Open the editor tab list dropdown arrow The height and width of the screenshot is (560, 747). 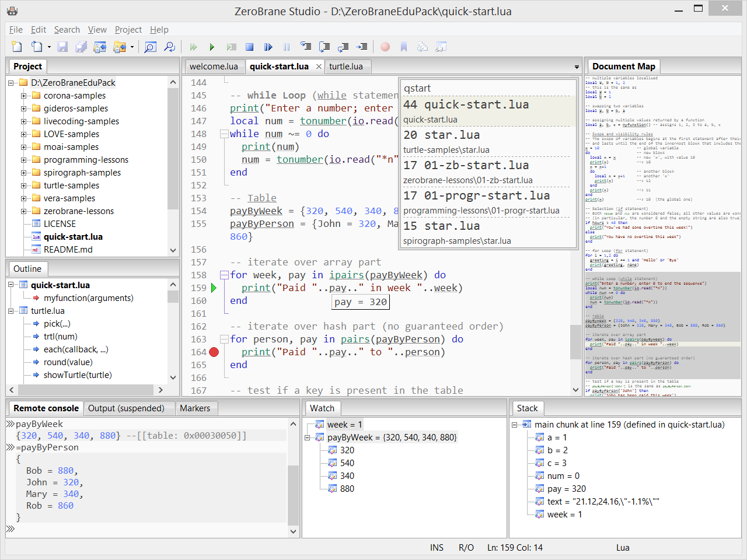click(577, 67)
